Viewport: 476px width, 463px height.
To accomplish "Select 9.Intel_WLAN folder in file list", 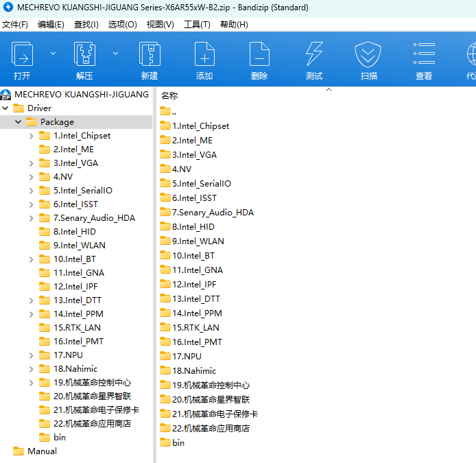I will pos(192,241).
